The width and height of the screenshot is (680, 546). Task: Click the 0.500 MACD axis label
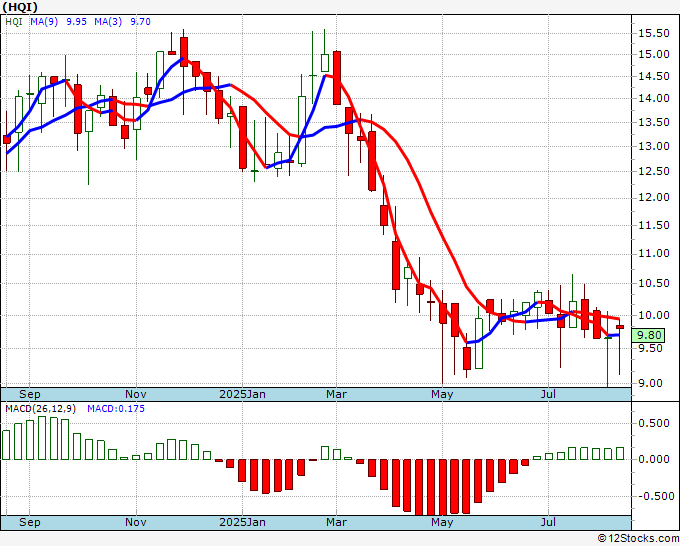click(x=654, y=423)
